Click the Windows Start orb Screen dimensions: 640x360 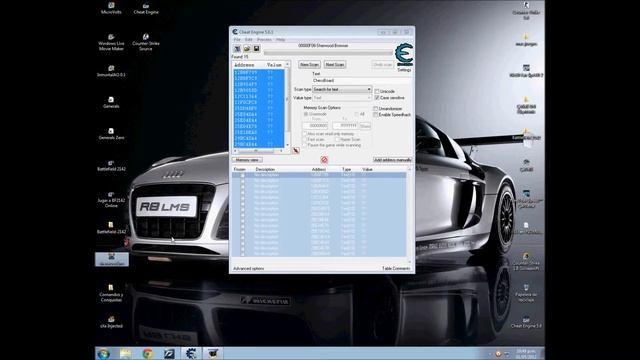click(x=104, y=353)
